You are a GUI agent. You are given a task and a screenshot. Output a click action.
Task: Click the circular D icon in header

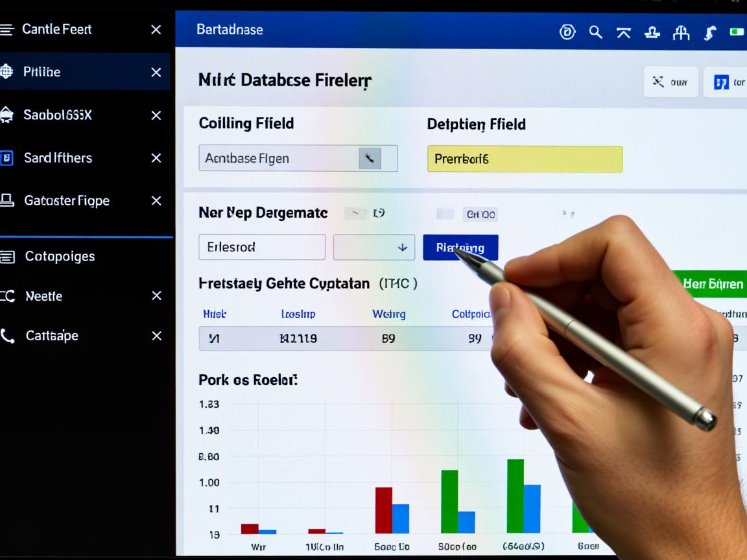[567, 32]
